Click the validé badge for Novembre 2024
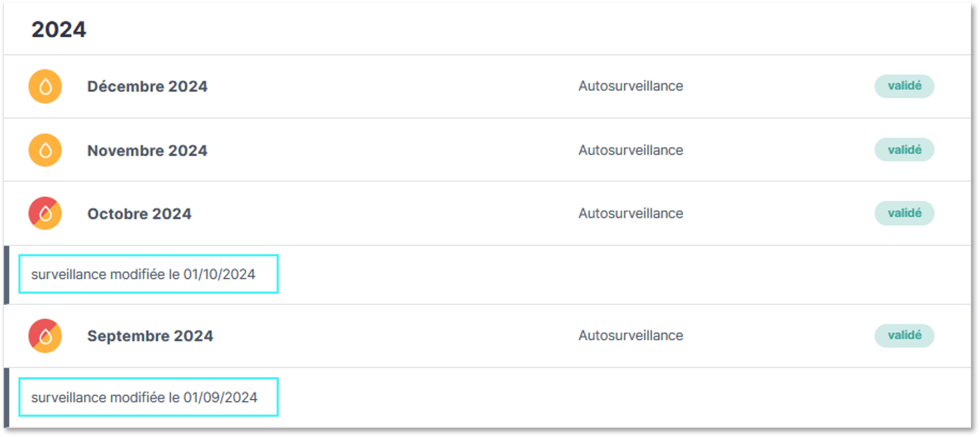Viewport: 980px width, 437px height. 904,150
